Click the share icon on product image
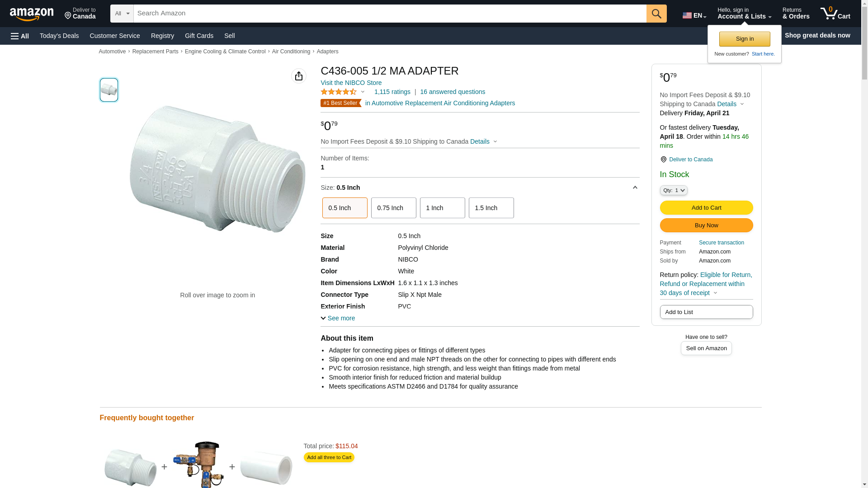 pyautogui.click(x=298, y=76)
